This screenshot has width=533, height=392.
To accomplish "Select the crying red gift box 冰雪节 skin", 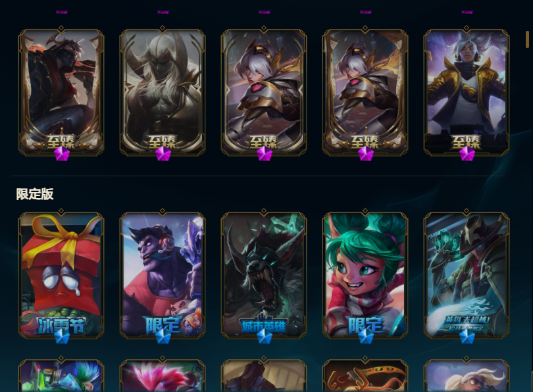I will [x=61, y=275].
